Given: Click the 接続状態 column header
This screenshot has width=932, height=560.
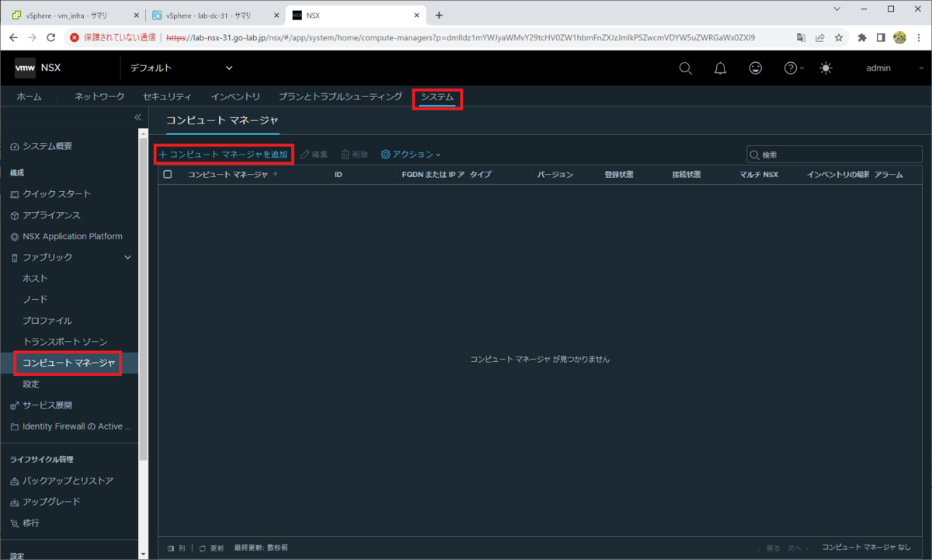Looking at the screenshot, I should pyautogui.click(x=687, y=175).
